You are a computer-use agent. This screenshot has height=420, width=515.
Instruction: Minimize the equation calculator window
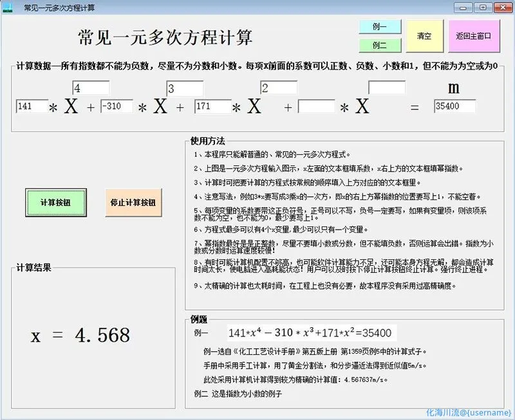[464, 8]
